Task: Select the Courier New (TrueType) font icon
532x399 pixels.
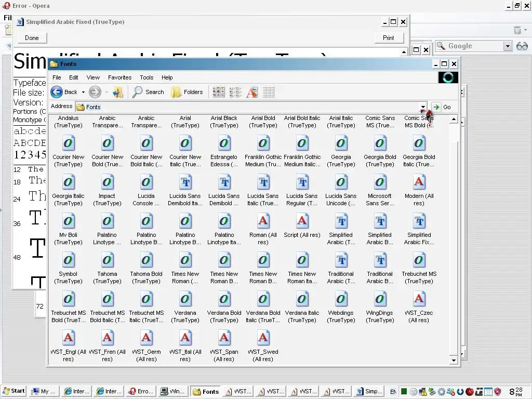Action: point(68,143)
